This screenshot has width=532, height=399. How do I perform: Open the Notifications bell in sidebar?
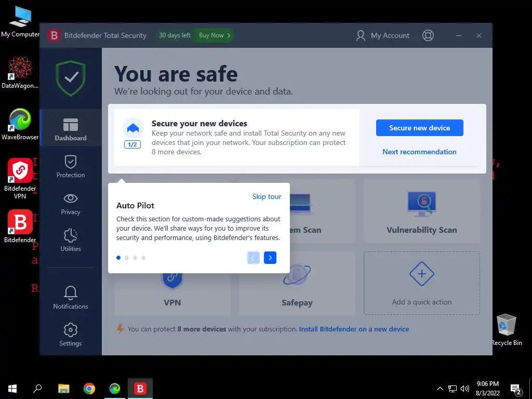coord(71,298)
